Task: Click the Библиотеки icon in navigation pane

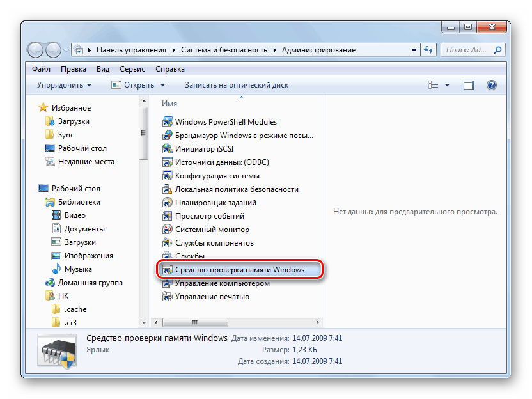Action: coord(49,202)
